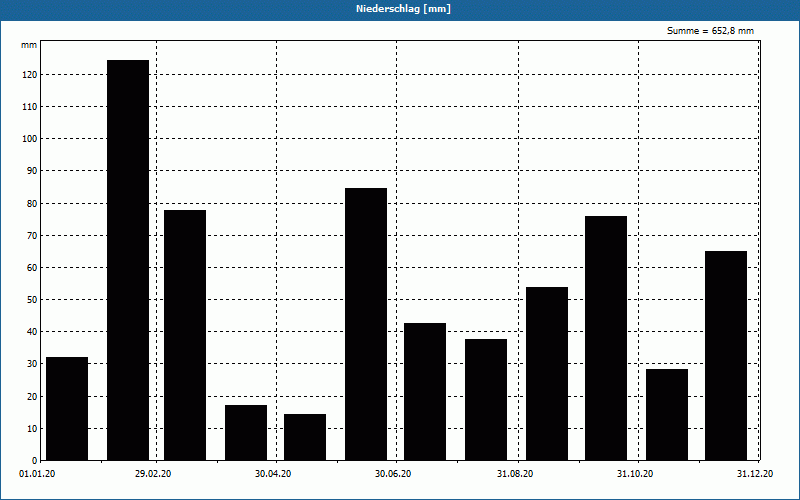Click the 120 y-axis value
This screenshot has height=500, width=800.
[x=30, y=74]
